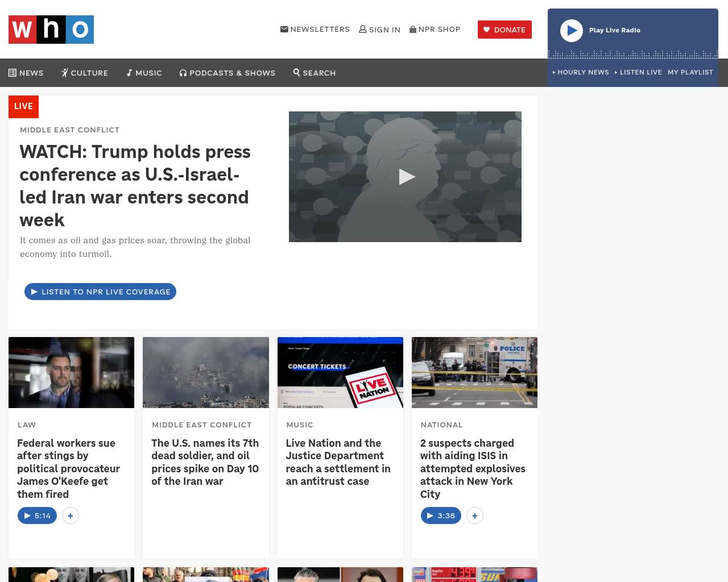
Task: Click the red LIVE badge
Action: 23,106
